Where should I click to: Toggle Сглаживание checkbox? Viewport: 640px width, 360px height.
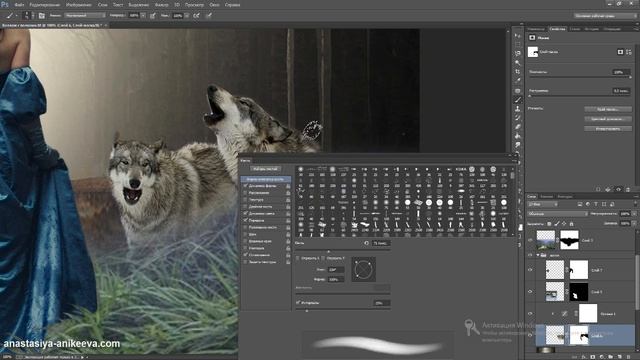245,255
